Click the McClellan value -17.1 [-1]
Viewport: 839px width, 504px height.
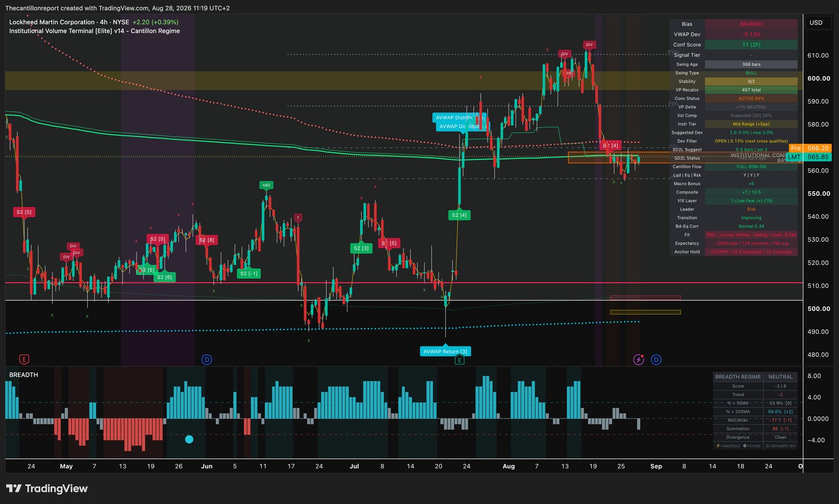(780, 420)
